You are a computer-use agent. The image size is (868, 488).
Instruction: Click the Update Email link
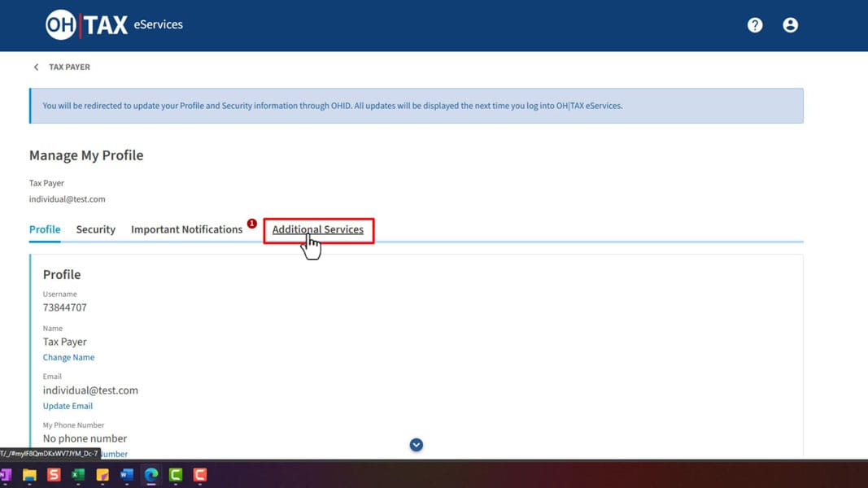point(68,406)
